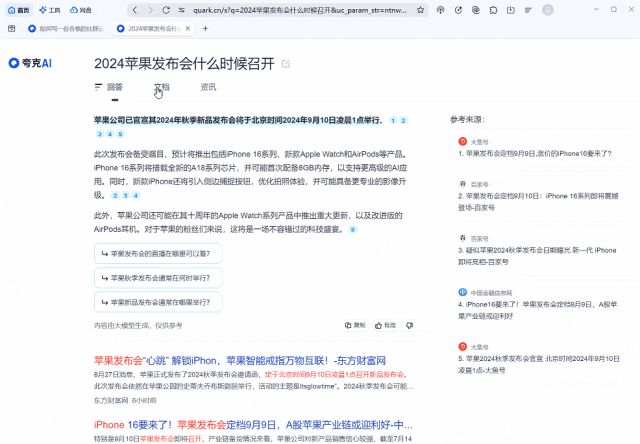Click the edit icon beside the query title
640x444 pixels.
tap(286, 64)
